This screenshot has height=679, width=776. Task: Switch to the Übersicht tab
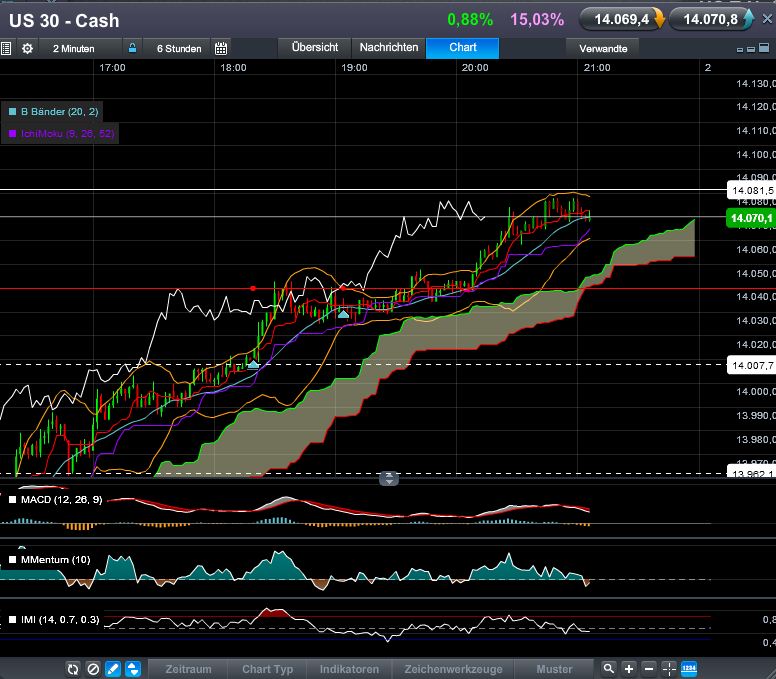315,48
